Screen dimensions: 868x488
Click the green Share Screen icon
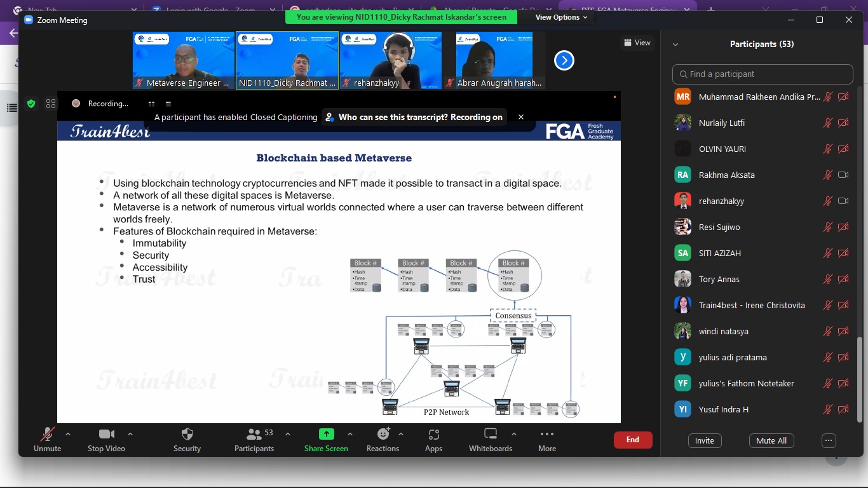coord(326,435)
